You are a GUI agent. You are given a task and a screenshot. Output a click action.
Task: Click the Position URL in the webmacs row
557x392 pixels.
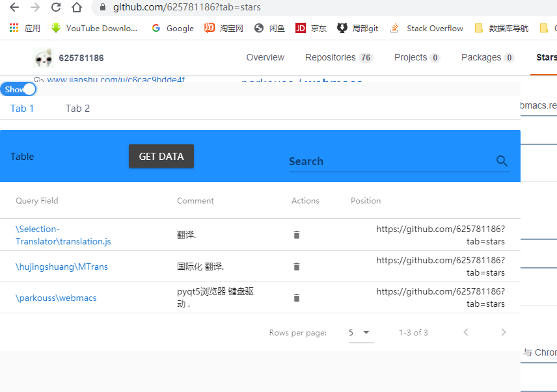pyautogui.click(x=441, y=298)
